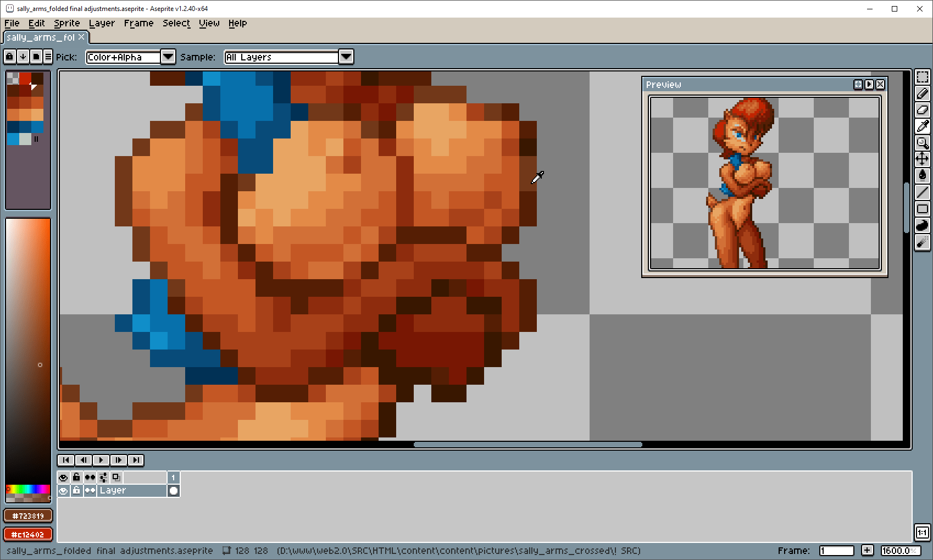The width and height of the screenshot is (933, 560).
Task: Toggle the palette edit lock button
Action: pos(9,57)
